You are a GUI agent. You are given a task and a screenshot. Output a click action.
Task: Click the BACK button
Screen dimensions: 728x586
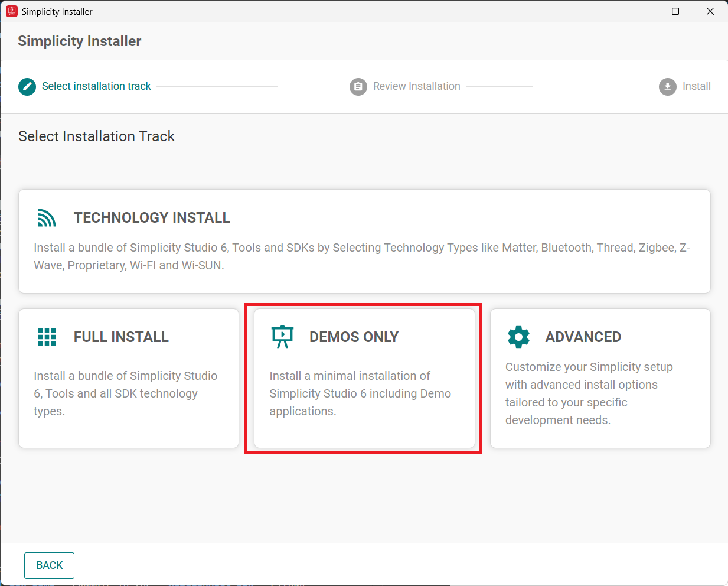(x=49, y=565)
